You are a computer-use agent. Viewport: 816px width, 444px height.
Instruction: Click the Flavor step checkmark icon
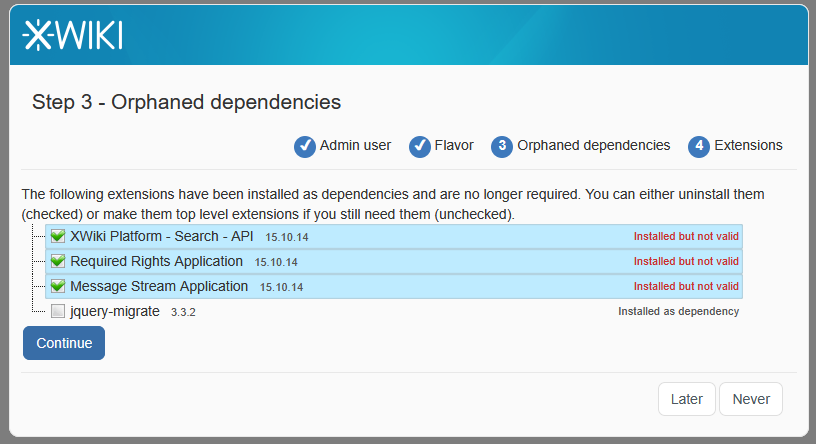click(x=419, y=146)
